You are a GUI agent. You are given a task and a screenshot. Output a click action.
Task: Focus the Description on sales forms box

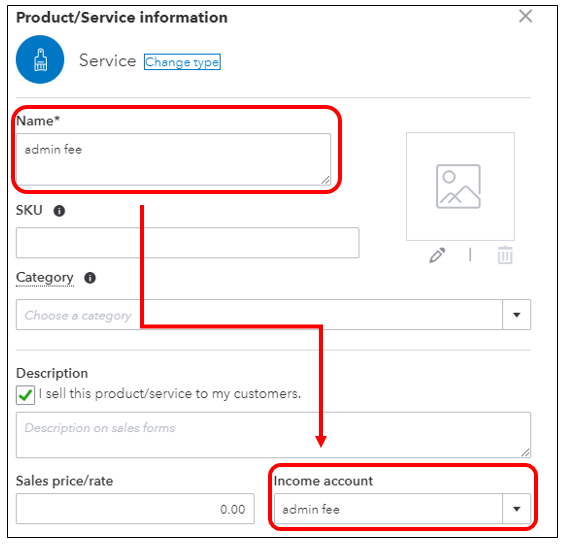273,435
